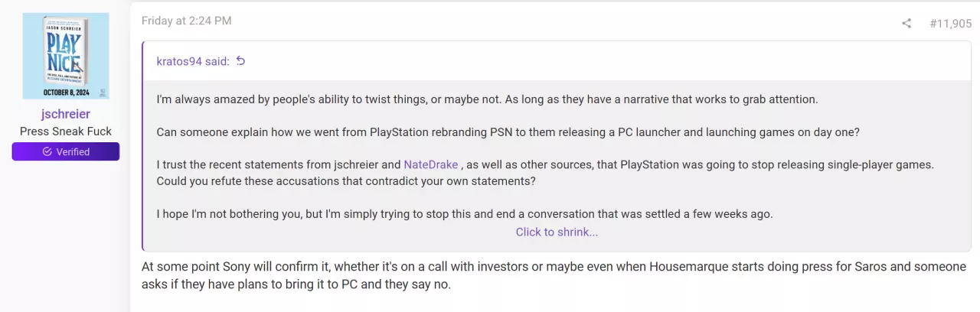
Task: Click the "kratos94 said:" quote header link
Action: pyautogui.click(x=191, y=61)
